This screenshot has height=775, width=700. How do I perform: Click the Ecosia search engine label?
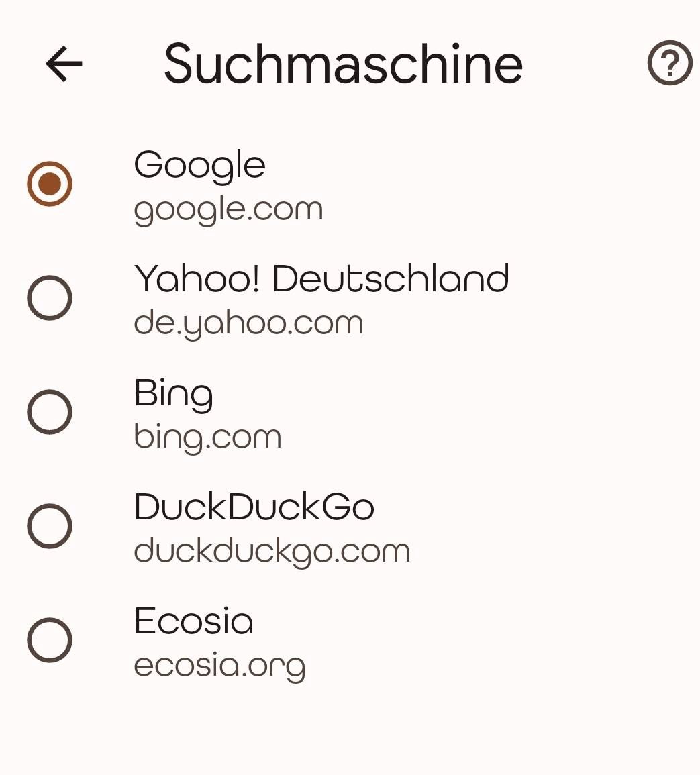tap(194, 621)
